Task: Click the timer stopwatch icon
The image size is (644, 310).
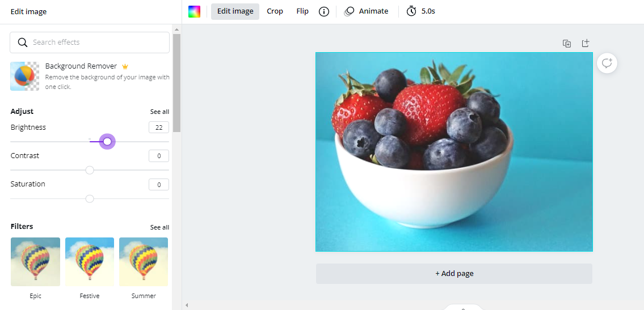Action: click(x=411, y=11)
